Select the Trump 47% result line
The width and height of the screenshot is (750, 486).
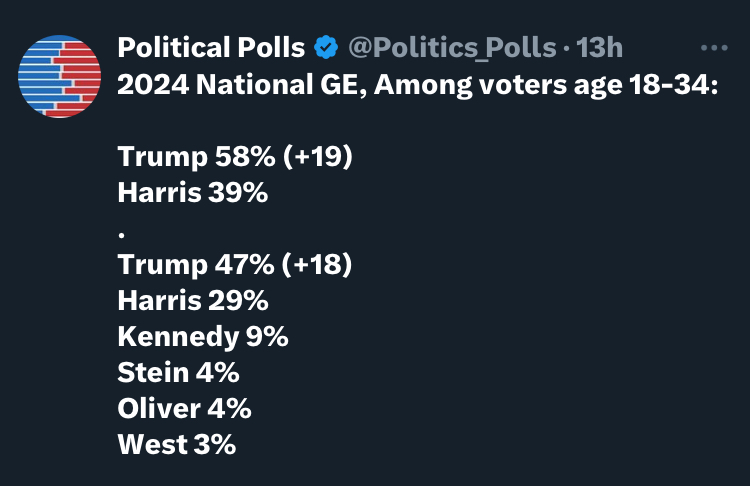click(235, 264)
